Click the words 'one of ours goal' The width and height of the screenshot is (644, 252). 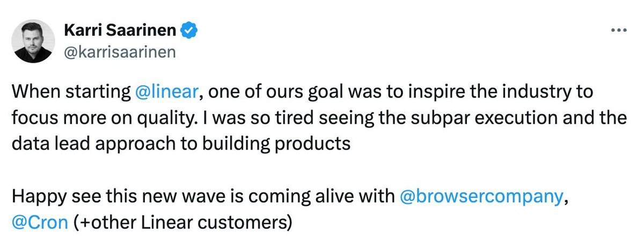[263, 93]
